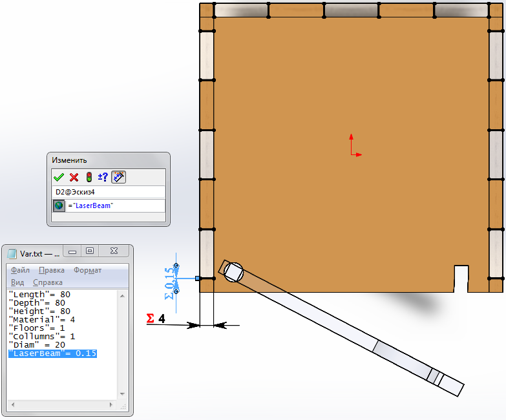Click the traffic light rebuild icon
Viewport: 506px width, 420px height.
(x=89, y=177)
